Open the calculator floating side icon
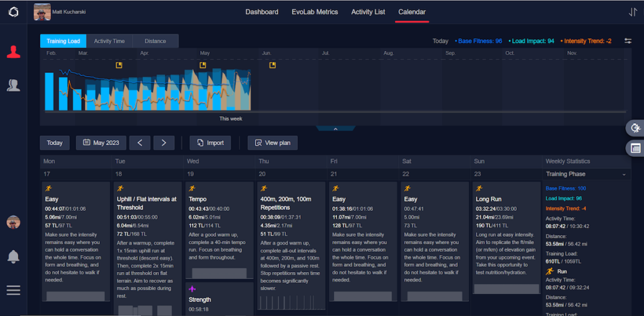 [635, 148]
